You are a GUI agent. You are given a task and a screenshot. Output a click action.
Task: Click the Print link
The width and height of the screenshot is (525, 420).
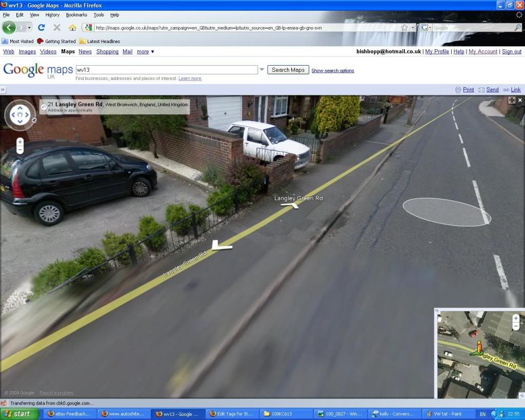pyautogui.click(x=468, y=90)
